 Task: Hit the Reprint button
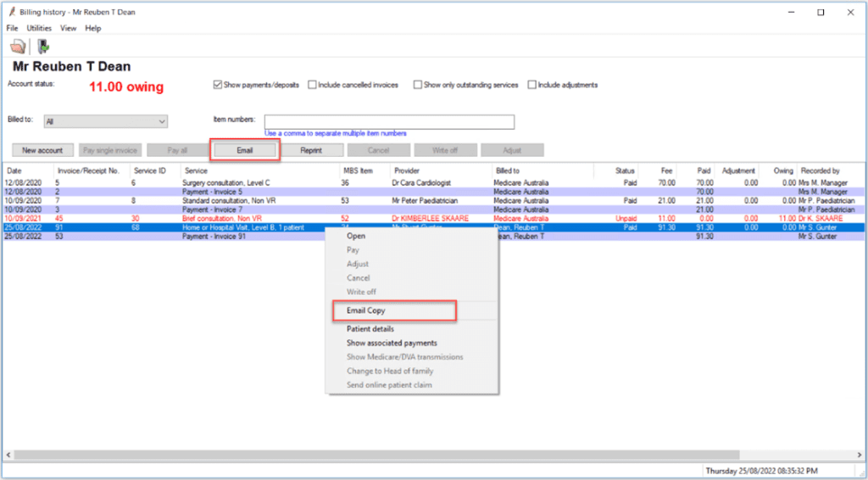click(x=311, y=150)
